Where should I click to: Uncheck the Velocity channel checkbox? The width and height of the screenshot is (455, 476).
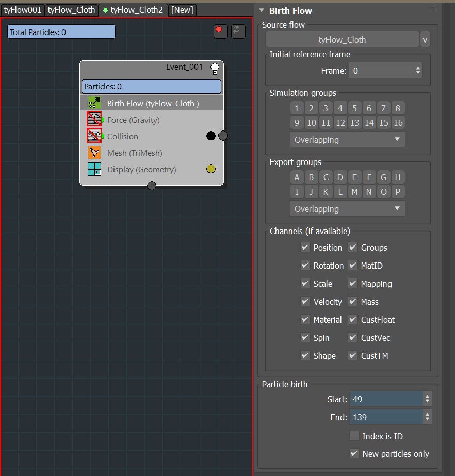pyautogui.click(x=305, y=302)
